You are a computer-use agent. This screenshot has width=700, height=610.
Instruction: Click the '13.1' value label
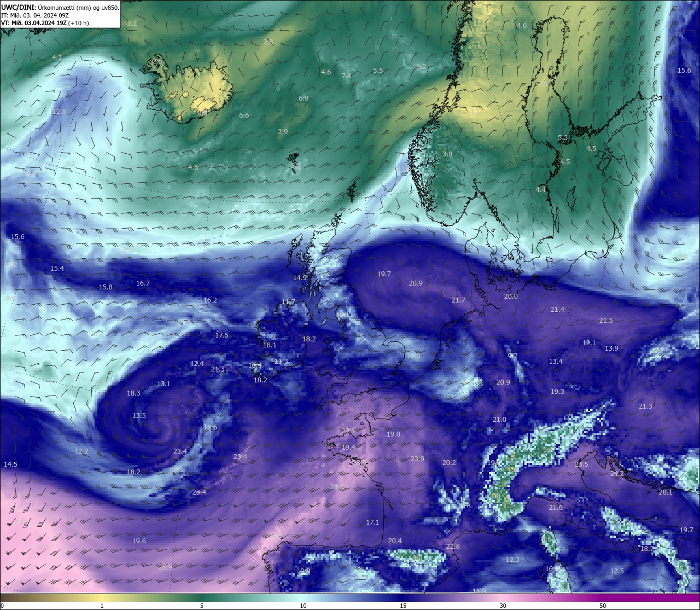[164, 384]
